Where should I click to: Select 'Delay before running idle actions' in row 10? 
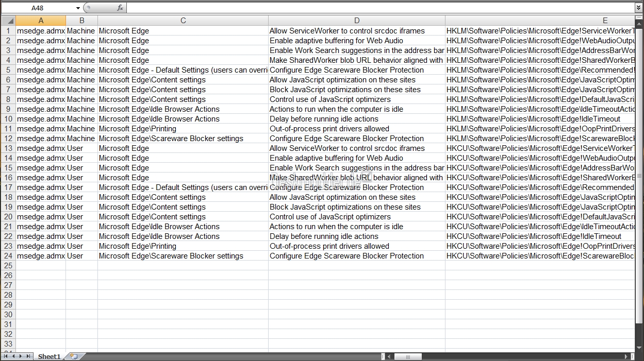point(357,119)
